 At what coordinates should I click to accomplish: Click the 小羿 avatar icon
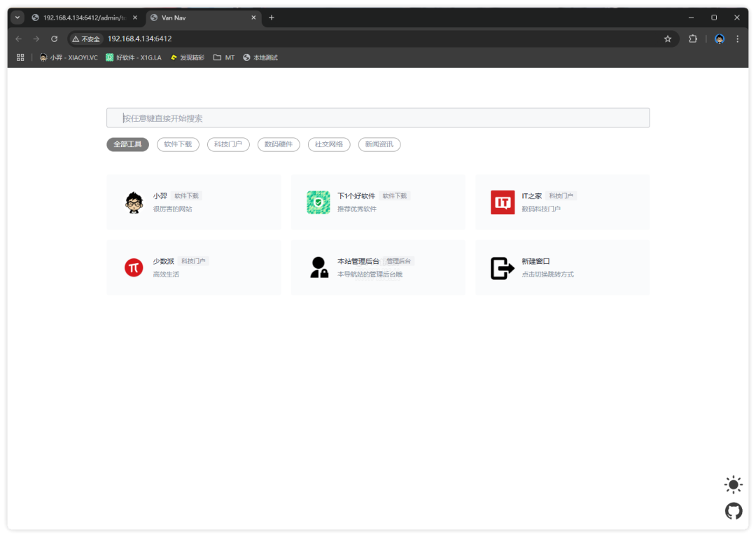click(134, 202)
